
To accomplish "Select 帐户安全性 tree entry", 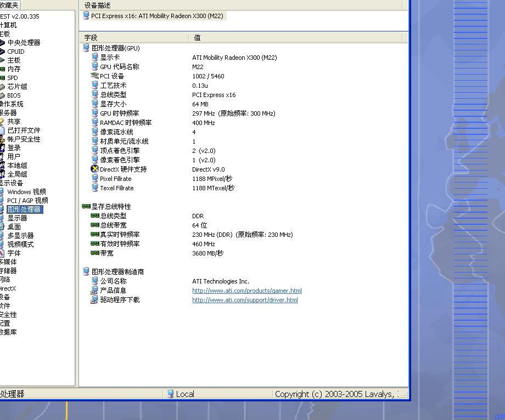I will 24,139.
